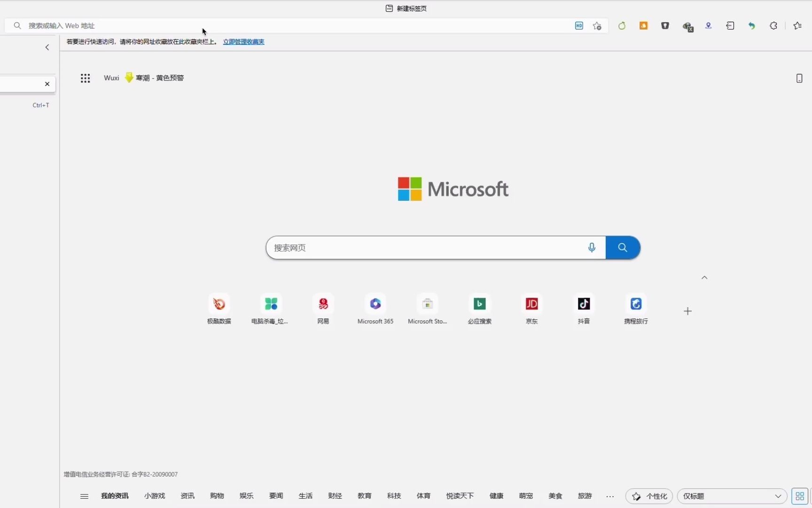Click the 个性化 personalize button
812x508 pixels.
[x=649, y=496]
